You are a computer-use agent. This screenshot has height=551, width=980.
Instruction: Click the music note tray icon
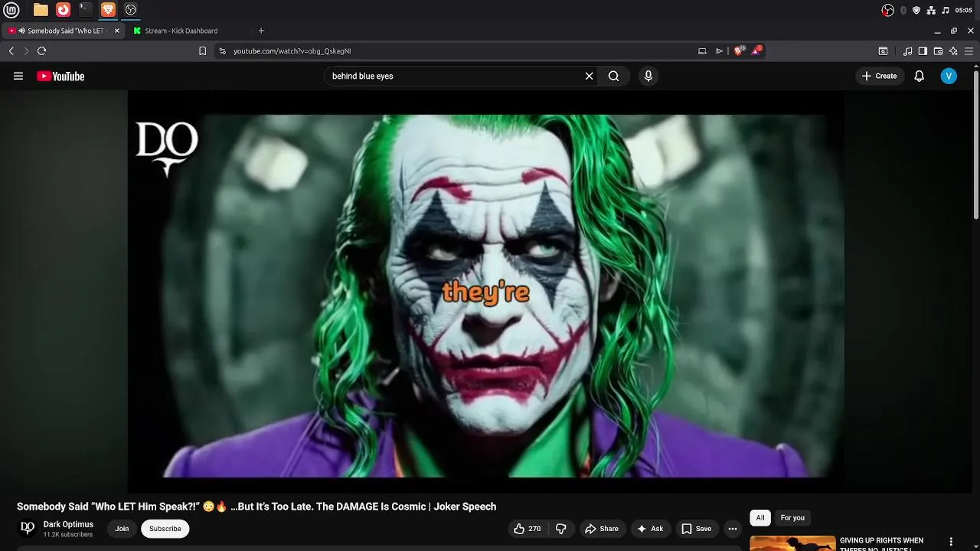pos(946,10)
